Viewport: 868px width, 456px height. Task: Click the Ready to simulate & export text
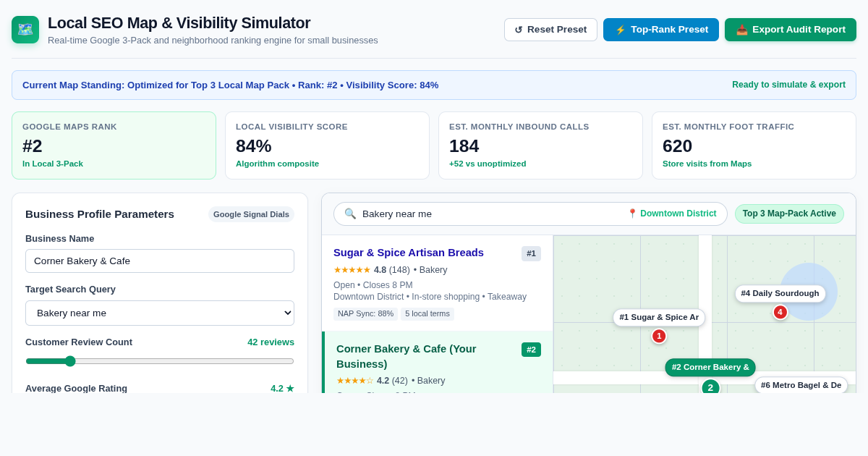pyautogui.click(x=788, y=85)
